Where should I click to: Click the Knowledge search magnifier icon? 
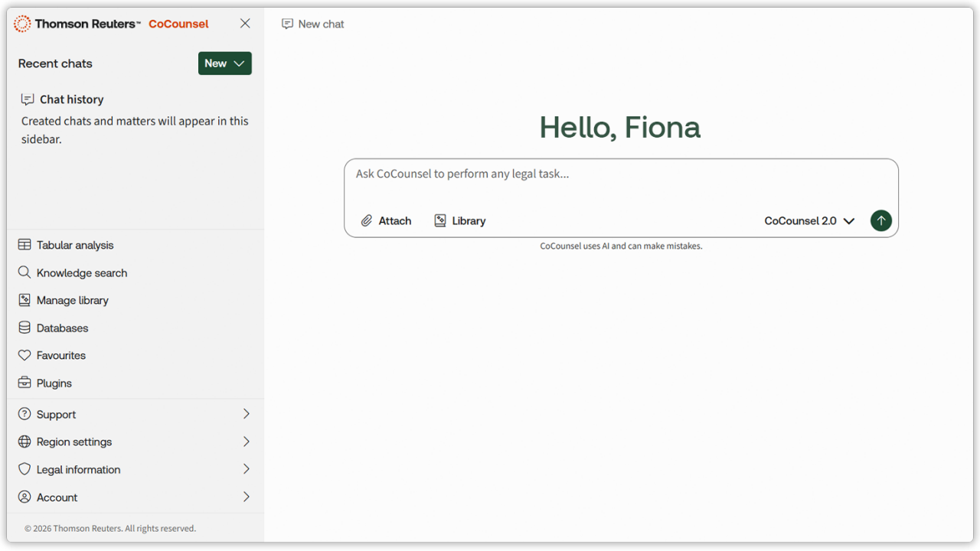pos(24,272)
